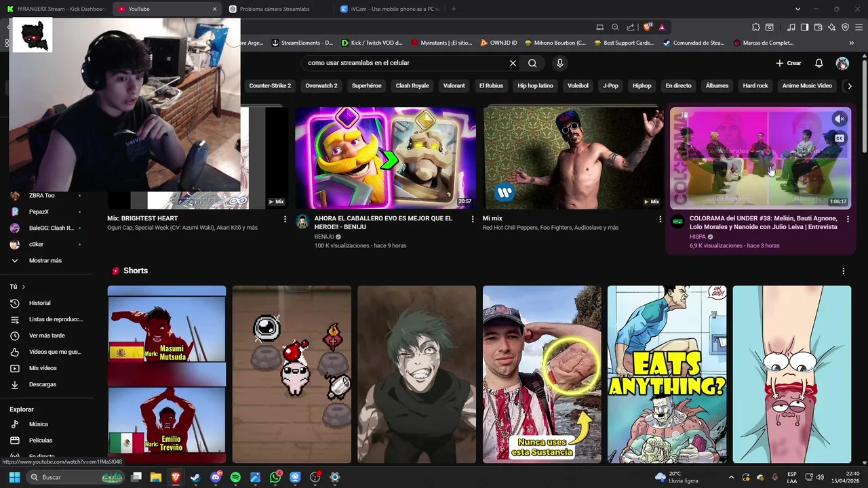Open the Brave VPN shield icon
Screen dimensions: 868x488
click(x=845, y=27)
